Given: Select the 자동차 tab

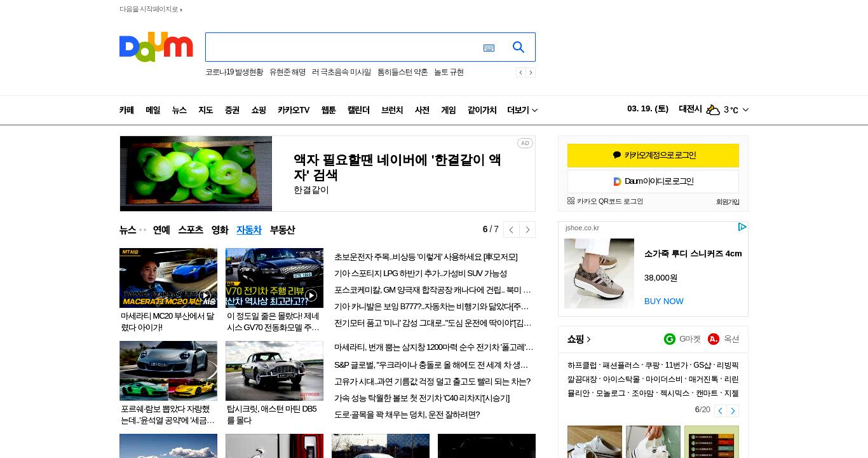Looking at the screenshot, I should click(x=249, y=230).
